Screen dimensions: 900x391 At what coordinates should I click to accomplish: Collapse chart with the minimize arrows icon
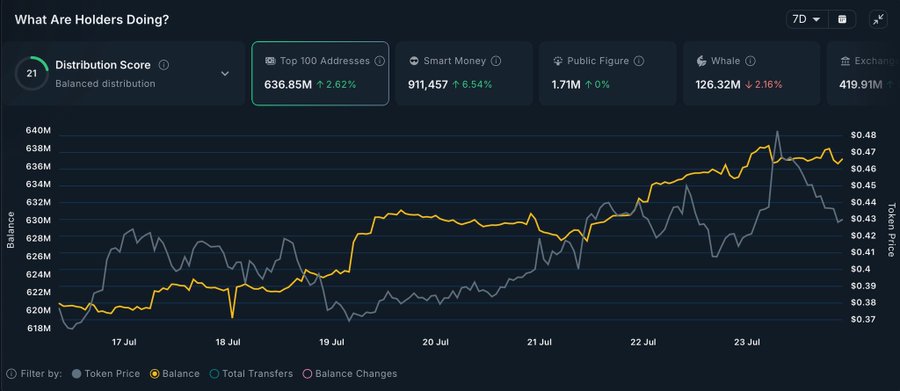pos(879,19)
